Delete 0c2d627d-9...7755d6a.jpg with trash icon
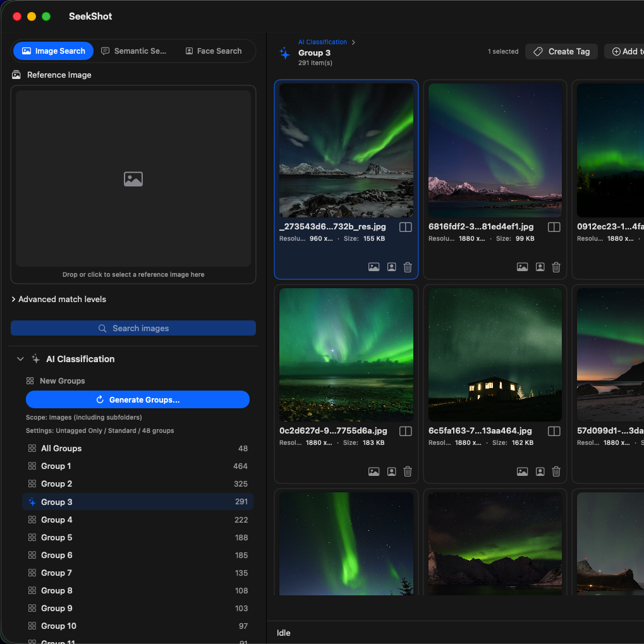Screen dimensions: 644x644 coord(408,471)
